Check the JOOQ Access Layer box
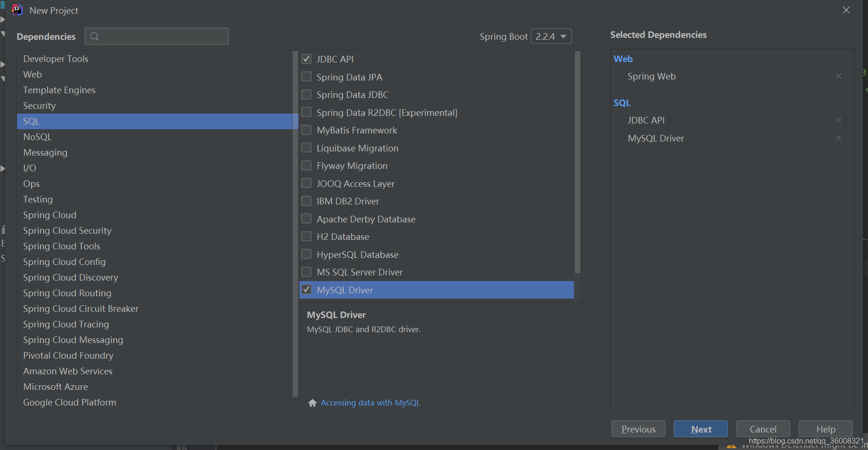This screenshot has width=868, height=450. tap(306, 183)
